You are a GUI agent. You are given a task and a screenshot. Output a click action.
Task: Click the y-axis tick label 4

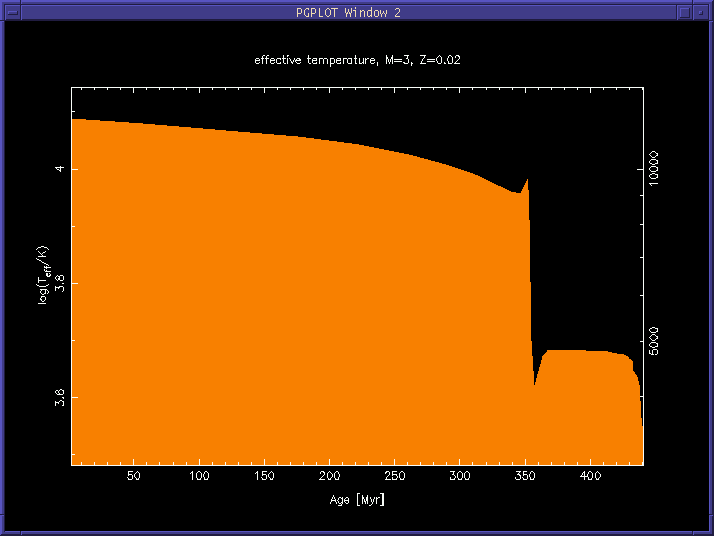pos(60,169)
